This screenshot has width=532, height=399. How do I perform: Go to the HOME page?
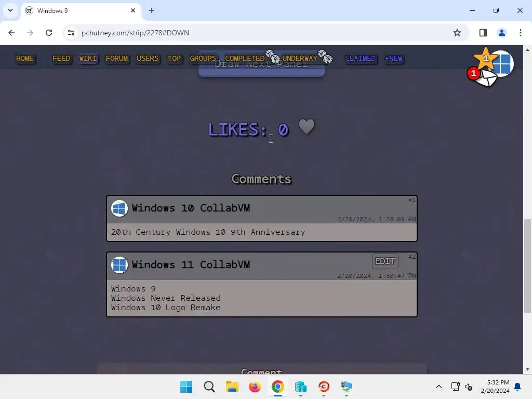click(x=25, y=58)
